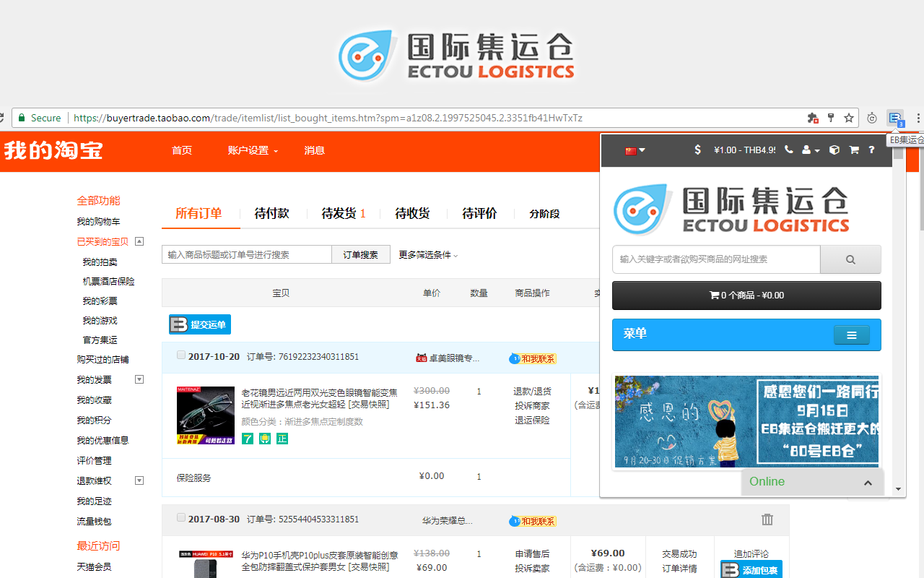Click the question mark help icon

[871, 150]
